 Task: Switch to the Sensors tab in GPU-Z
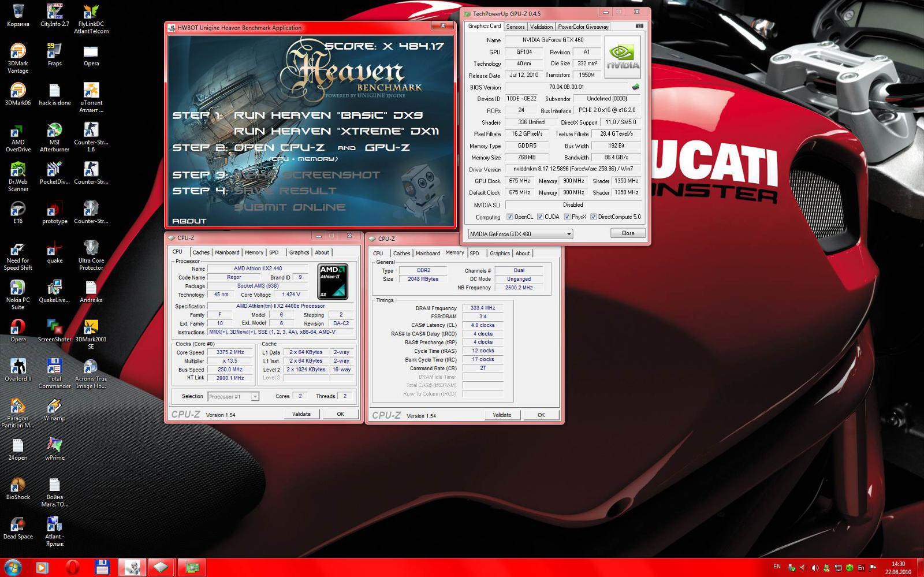515,27
